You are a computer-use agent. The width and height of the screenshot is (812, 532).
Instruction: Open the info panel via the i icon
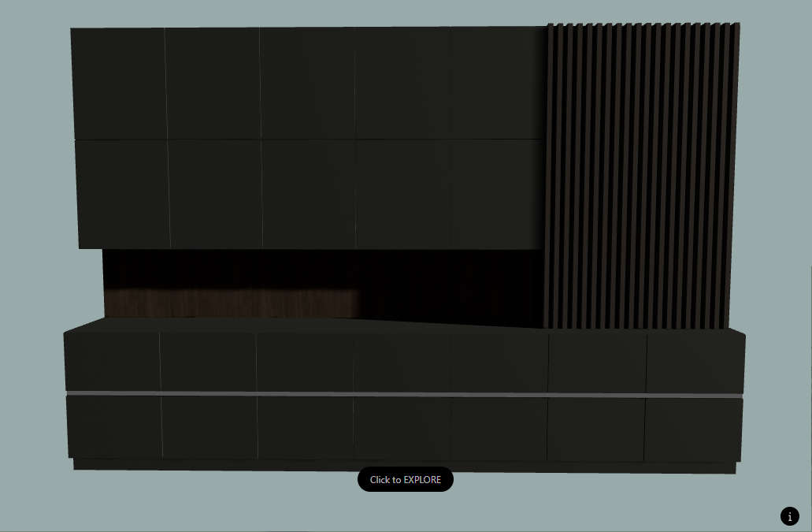[x=790, y=516]
